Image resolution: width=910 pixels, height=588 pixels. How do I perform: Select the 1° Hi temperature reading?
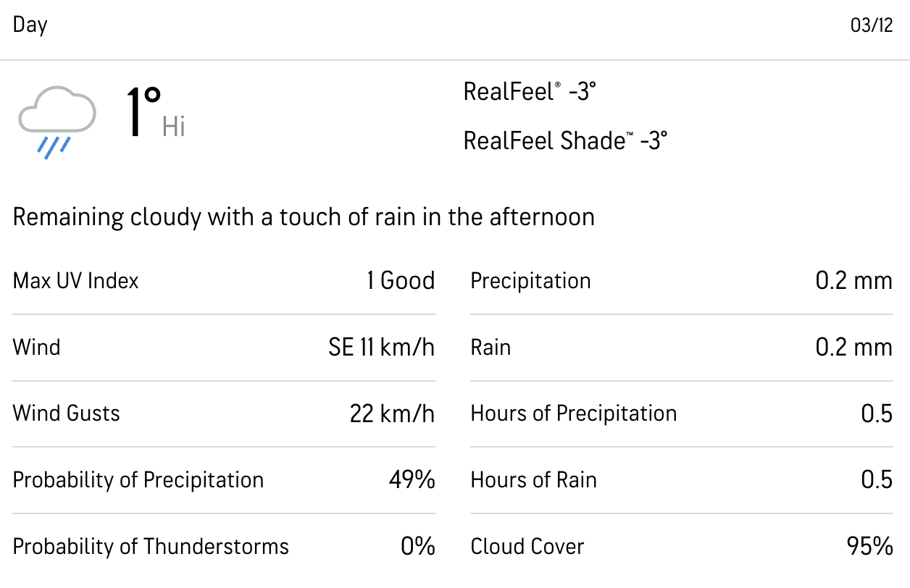pyautogui.click(x=156, y=113)
